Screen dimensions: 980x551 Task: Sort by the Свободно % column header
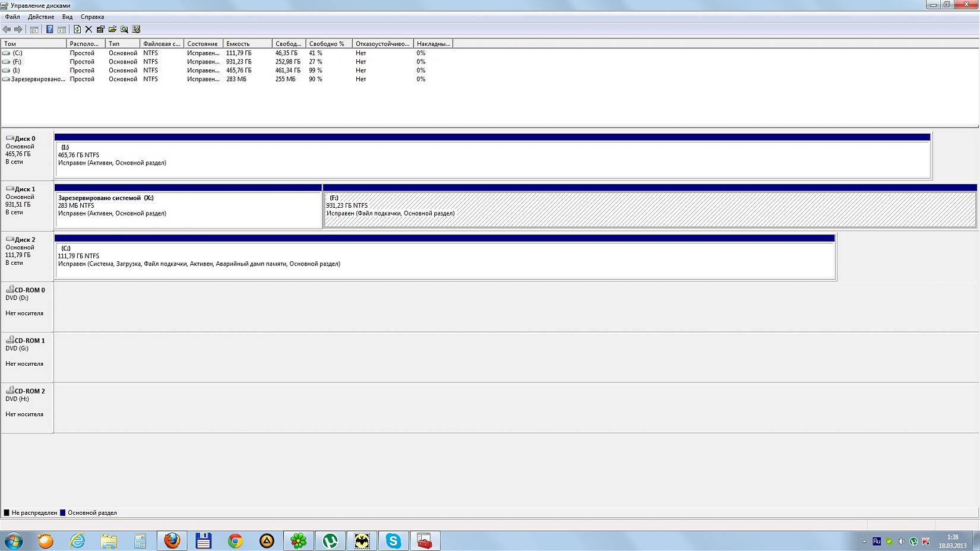tap(329, 43)
